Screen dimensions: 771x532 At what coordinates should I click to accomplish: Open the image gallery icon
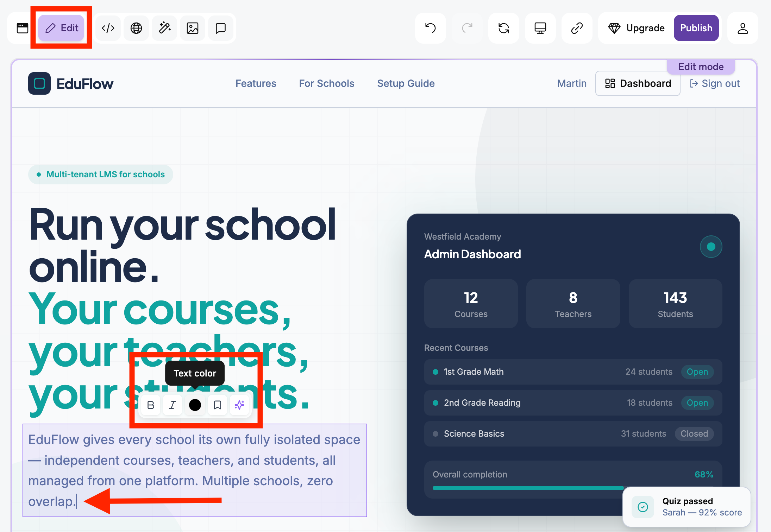(x=193, y=28)
